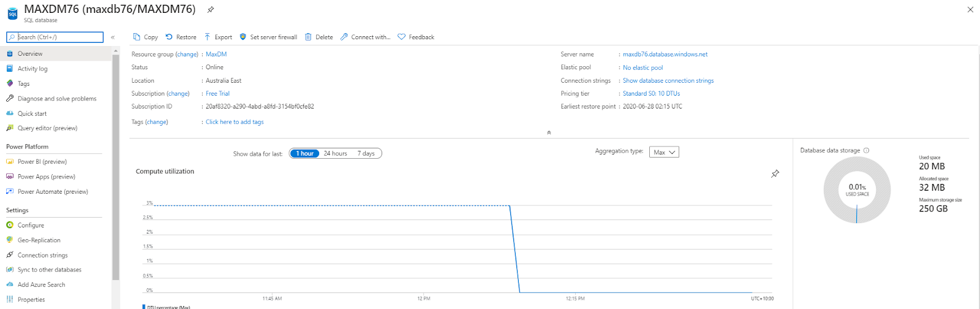Open the Free Trial subscription link
This screenshot has width=980, height=309.
(217, 94)
